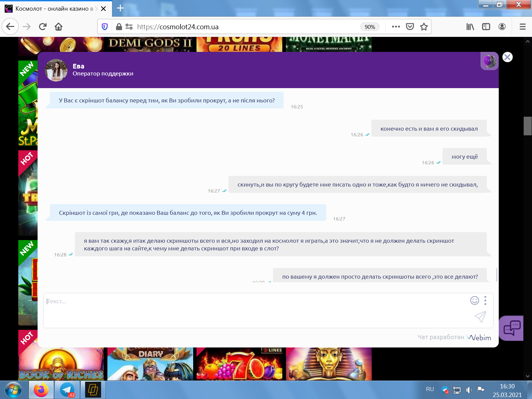Open the Moneymania game tile
Image resolution: width=532 pixels, height=399 pixels.
click(x=329, y=44)
